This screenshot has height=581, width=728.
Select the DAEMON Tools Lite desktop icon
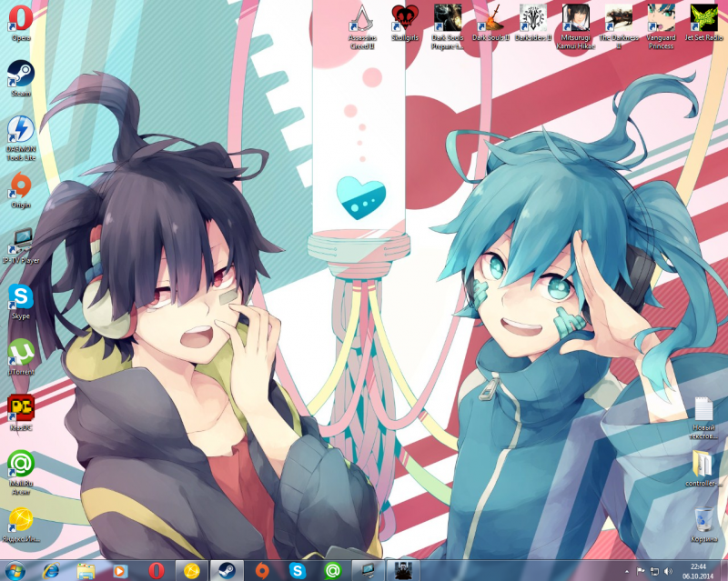click(x=20, y=138)
